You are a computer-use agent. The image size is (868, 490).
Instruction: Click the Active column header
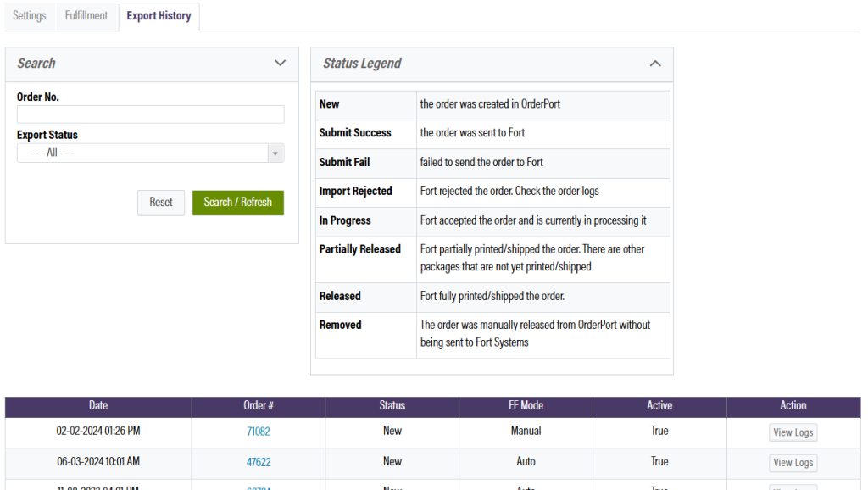click(x=659, y=406)
